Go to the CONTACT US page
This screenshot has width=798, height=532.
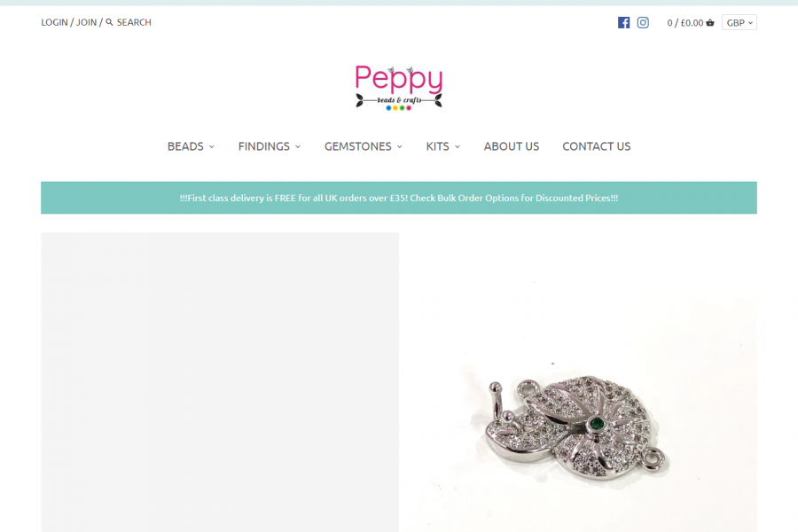597,146
